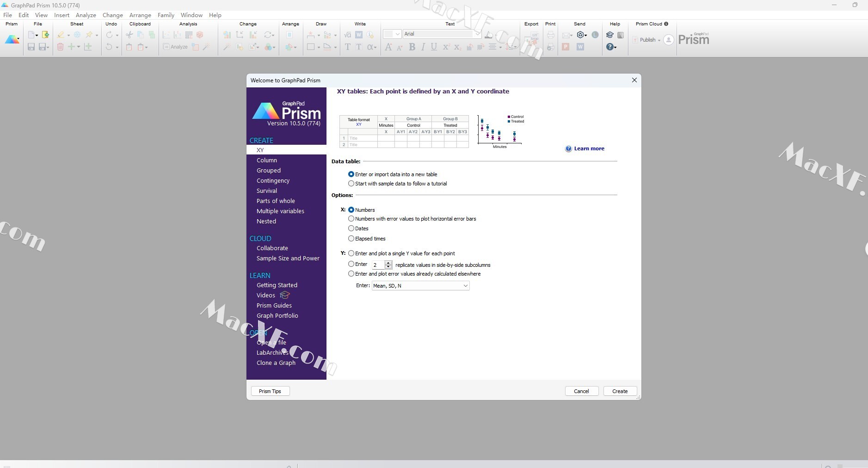Open the Window menu
The width and height of the screenshot is (868, 468).
pyautogui.click(x=191, y=15)
